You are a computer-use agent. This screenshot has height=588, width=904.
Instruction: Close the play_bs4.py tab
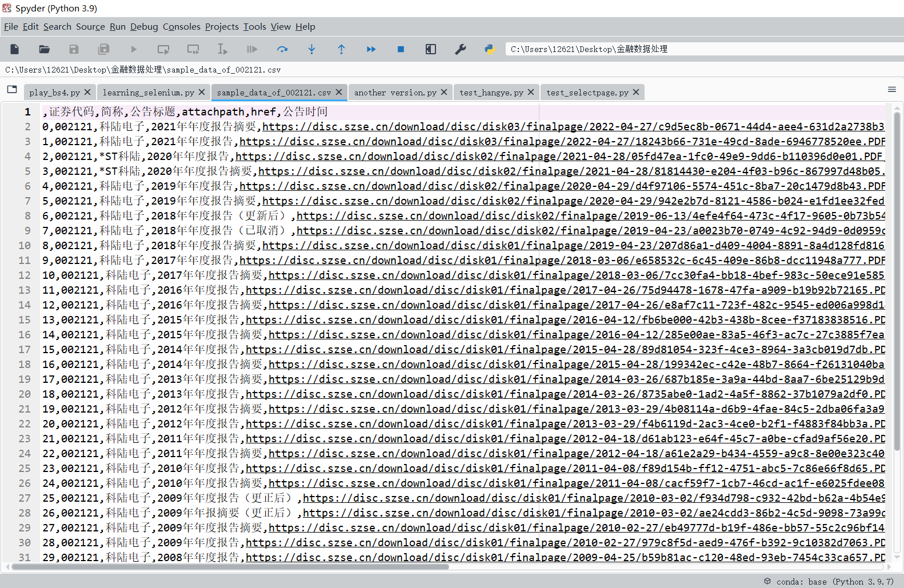tap(87, 92)
